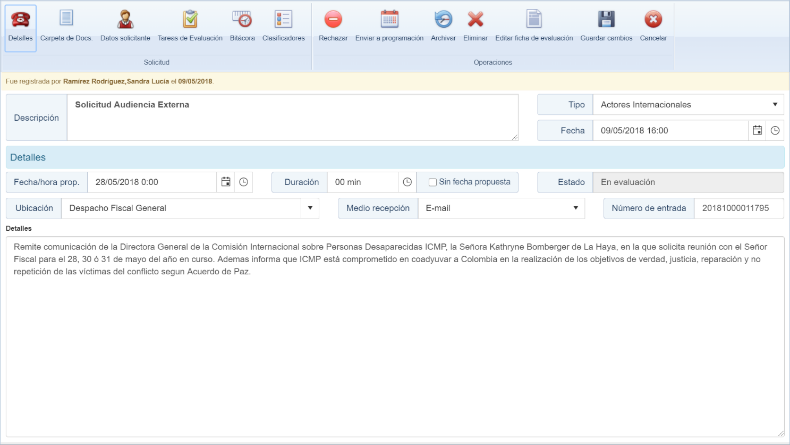Click the Detalles blue section header
790x445 pixels.
click(x=395, y=157)
